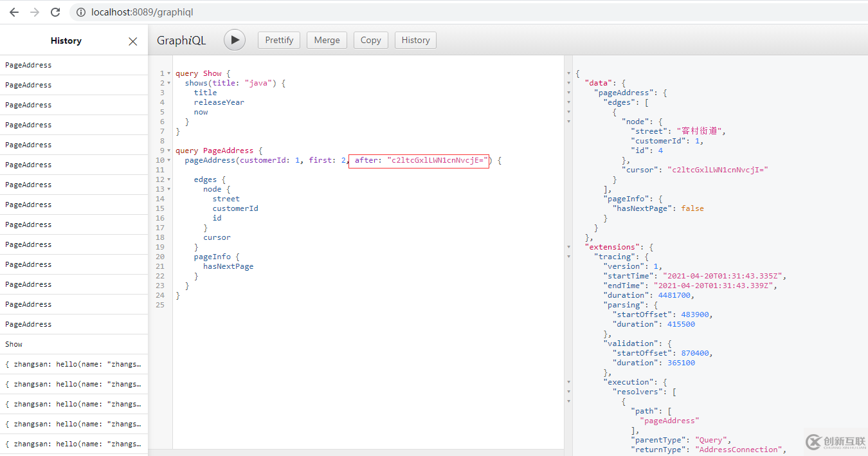Reload the page using the refresh icon
This screenshot has height=456, width=868.
pyautogui.click(x=55, y=12)
